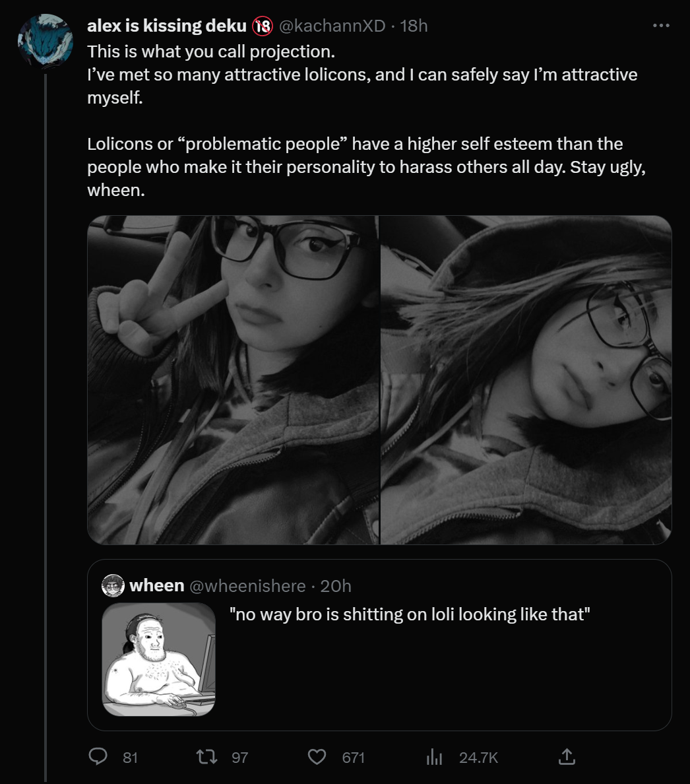Screen dimensions: 690x784
Task: Click the retweet icon
Action: (x=206, y=756)
